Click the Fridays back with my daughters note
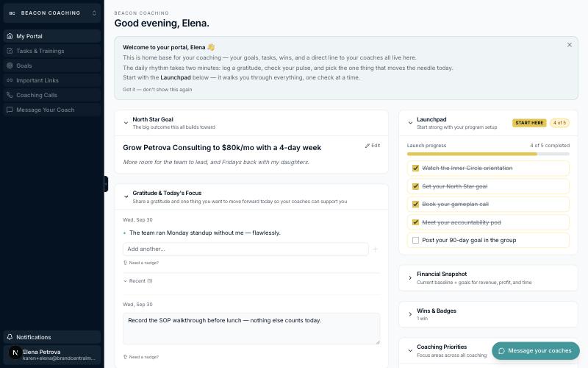This screenshot has height=368, width=588. 216,162
